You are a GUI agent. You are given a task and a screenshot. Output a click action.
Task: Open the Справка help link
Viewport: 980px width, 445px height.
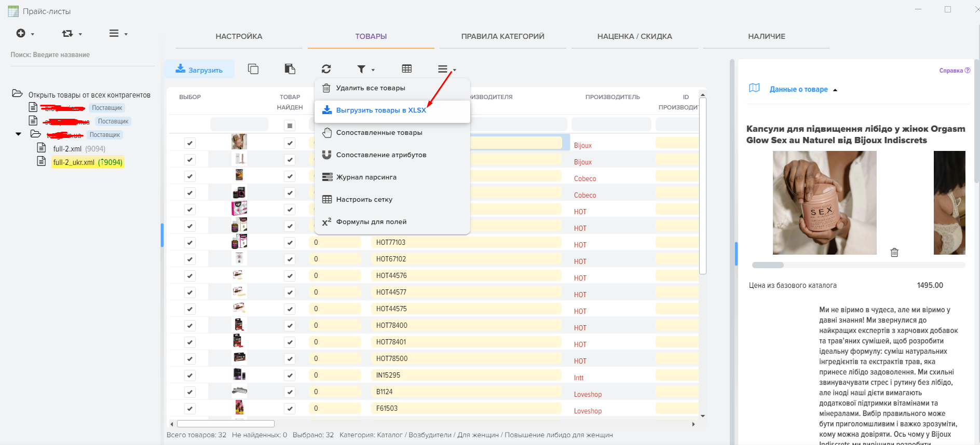coord(954,71)
